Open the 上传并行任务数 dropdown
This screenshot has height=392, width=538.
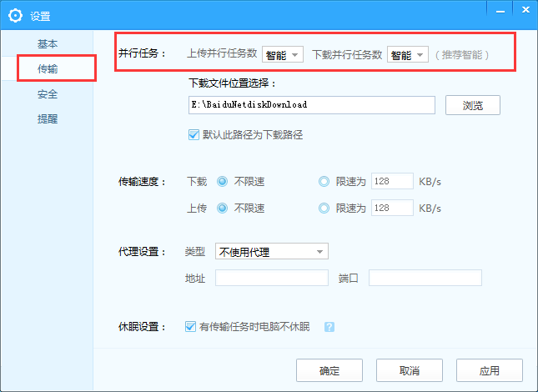(x=283, y=54)
